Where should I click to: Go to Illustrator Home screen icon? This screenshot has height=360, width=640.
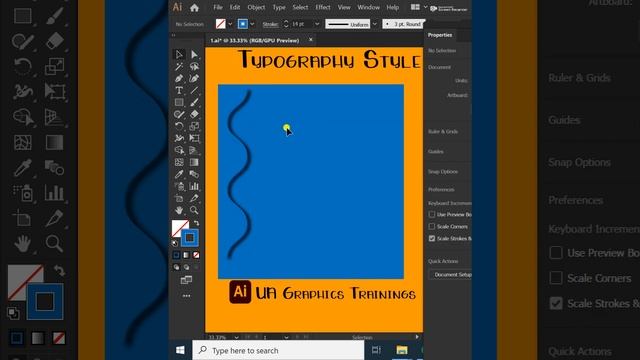pyautogui.click(x=194, y=7)
